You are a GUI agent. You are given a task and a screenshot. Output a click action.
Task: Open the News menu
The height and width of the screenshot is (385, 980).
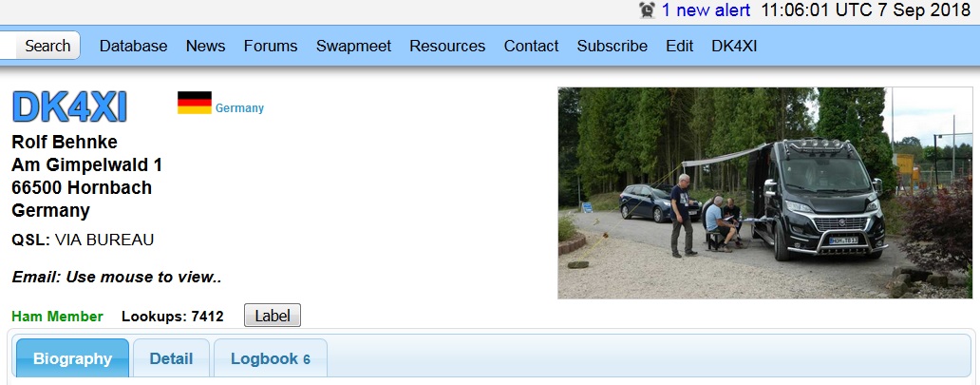[x=206, y=47]
